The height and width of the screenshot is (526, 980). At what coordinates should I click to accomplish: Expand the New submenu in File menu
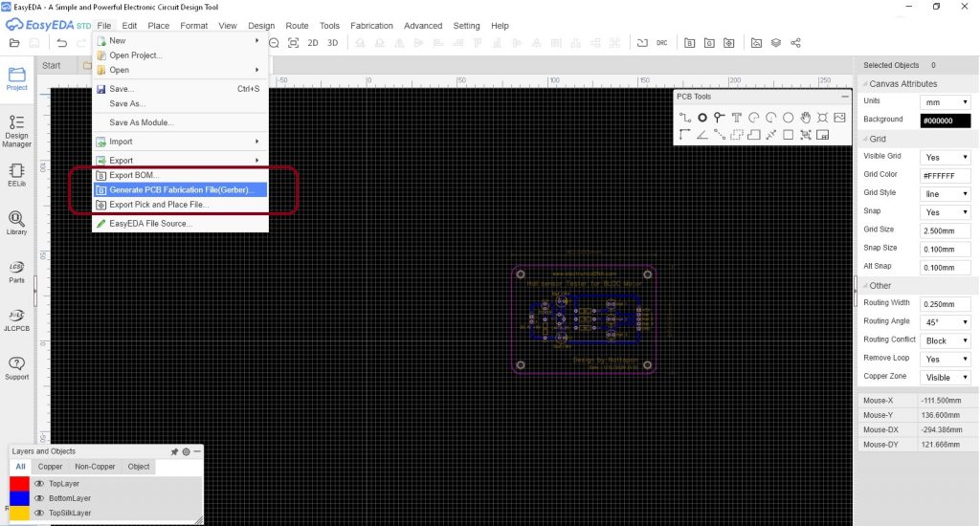coord(180,40)
